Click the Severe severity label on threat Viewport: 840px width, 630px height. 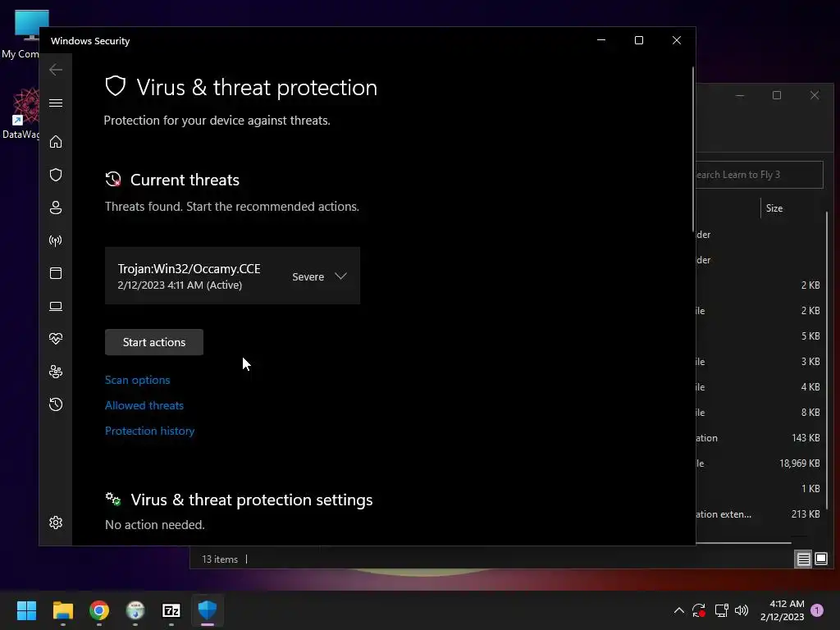point(308,276)
